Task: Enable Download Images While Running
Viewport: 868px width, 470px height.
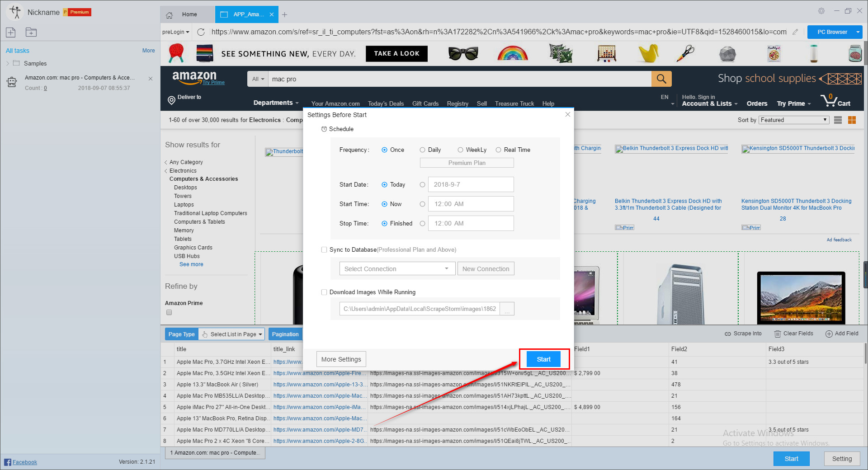Action: click(x=324, y=292)
